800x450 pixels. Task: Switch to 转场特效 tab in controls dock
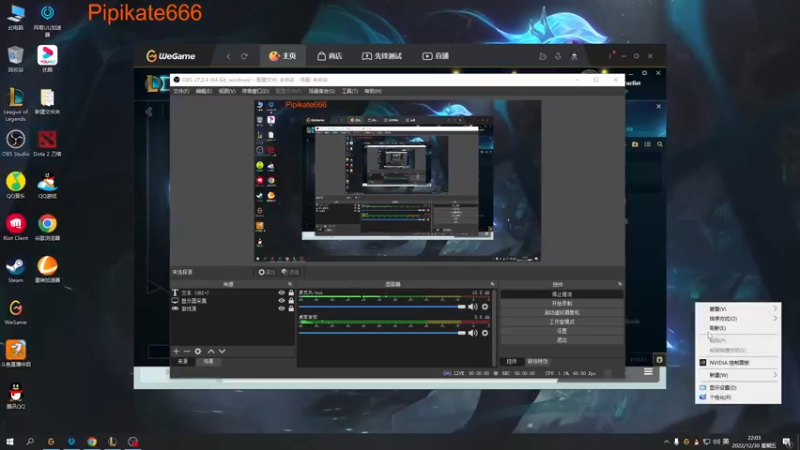click(x=537, y=361)
